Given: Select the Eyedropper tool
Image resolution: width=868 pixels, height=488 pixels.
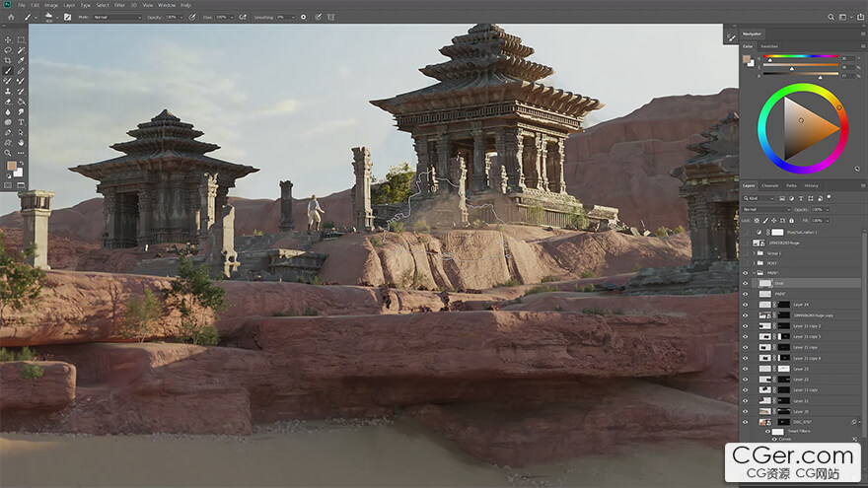Looking at the screenshot, I should (21, 60).
